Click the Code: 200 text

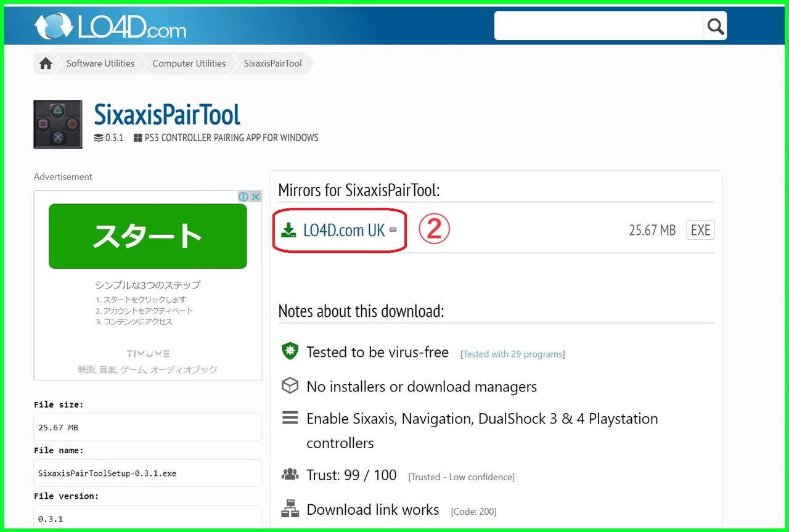coord(473,512)
